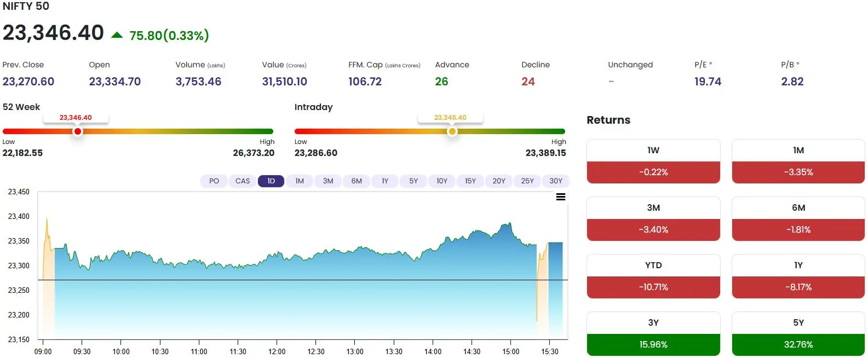Open the chart hamburger menu icon
Screen dimensions: 868x358
tap(561, 197)
